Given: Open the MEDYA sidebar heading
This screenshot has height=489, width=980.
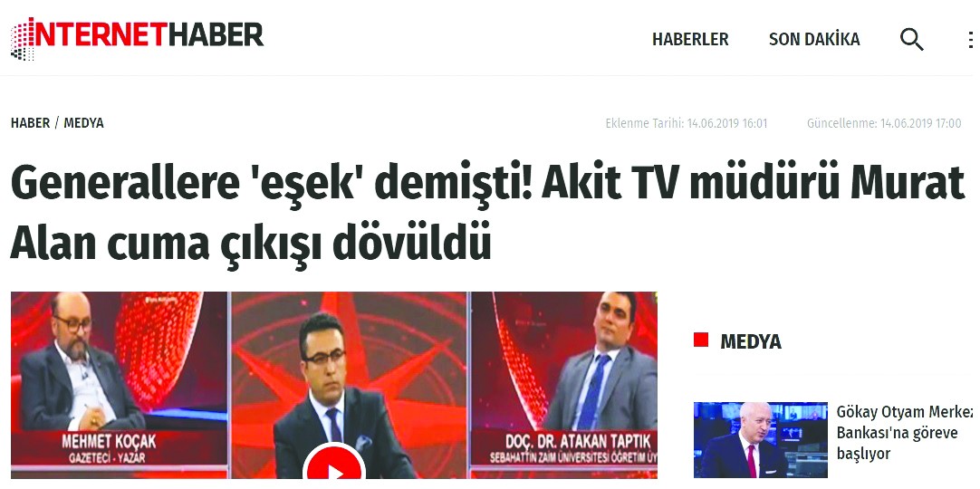Looking at the screenshot, I should click(751, 341).
